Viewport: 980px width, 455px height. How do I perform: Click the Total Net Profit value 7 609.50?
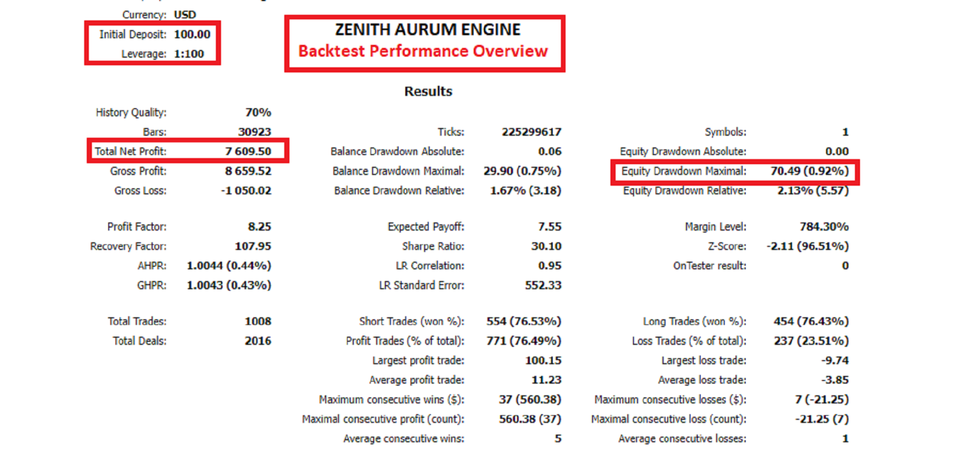point(248,151)
